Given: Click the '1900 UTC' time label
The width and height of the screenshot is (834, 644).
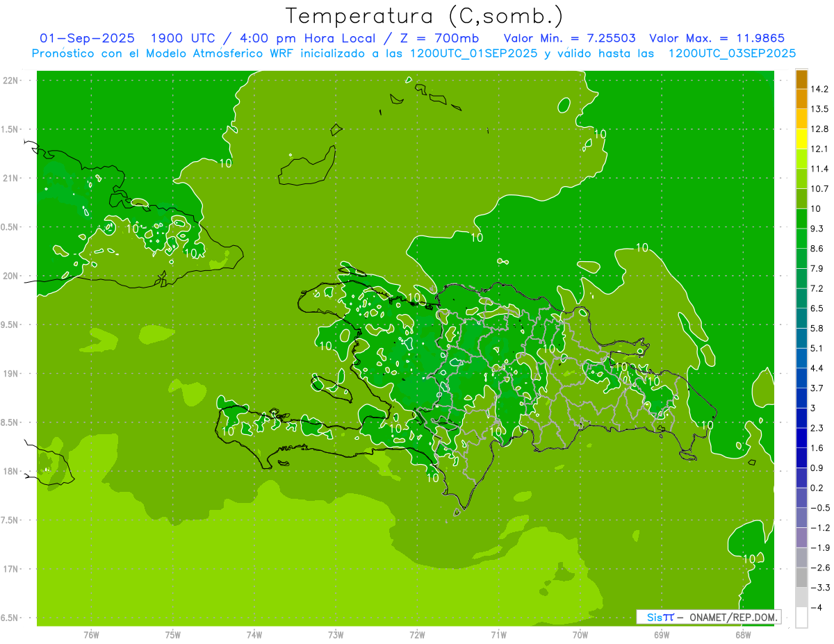Looking at the screenshot, I should (x=182, y=38).
